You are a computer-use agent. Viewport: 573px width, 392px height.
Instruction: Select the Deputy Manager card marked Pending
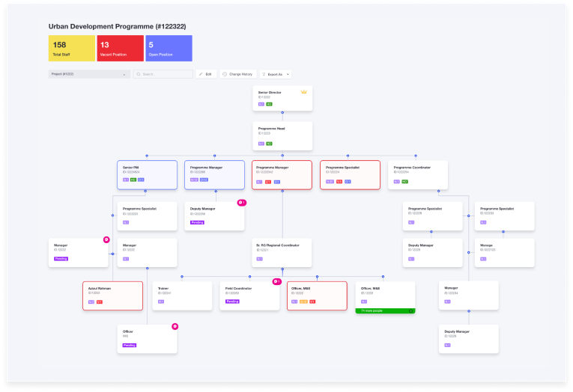[214, 216]
